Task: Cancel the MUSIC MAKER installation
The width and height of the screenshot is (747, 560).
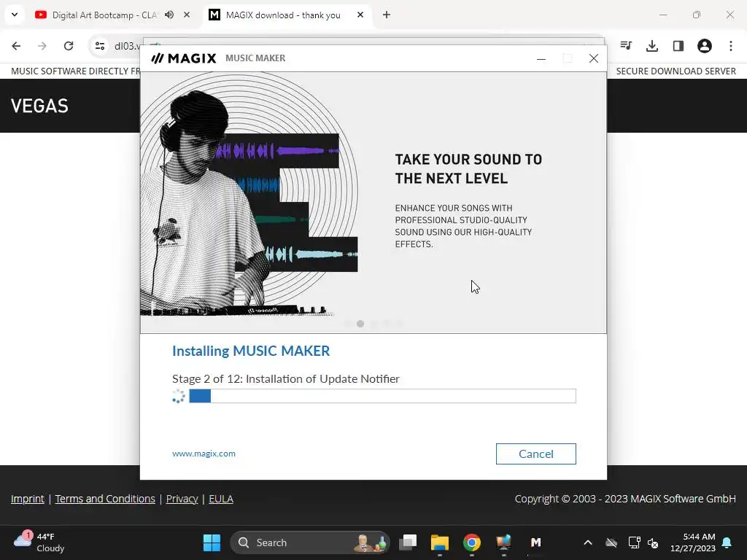Action: (x=535, y=454)
